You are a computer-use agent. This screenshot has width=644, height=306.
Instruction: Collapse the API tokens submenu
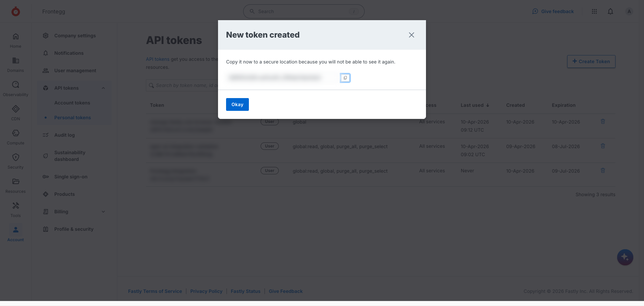pyautogui.click(x=103, y=88)
